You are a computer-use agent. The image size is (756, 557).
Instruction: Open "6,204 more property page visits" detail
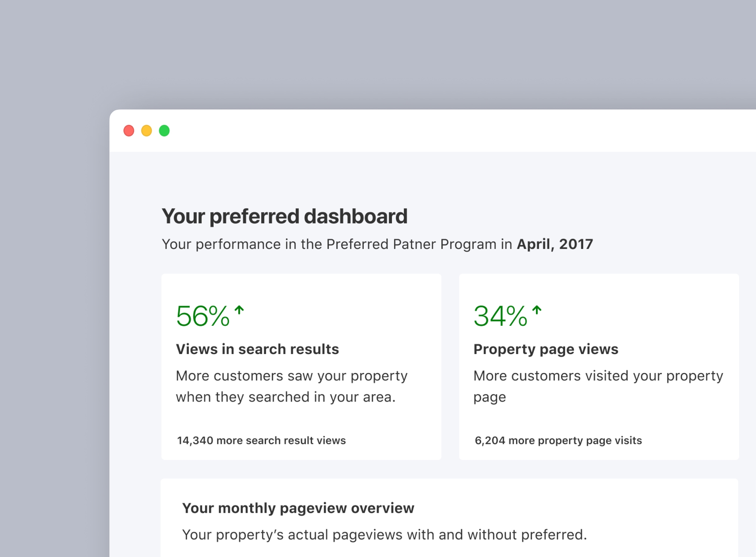point(558,441)
